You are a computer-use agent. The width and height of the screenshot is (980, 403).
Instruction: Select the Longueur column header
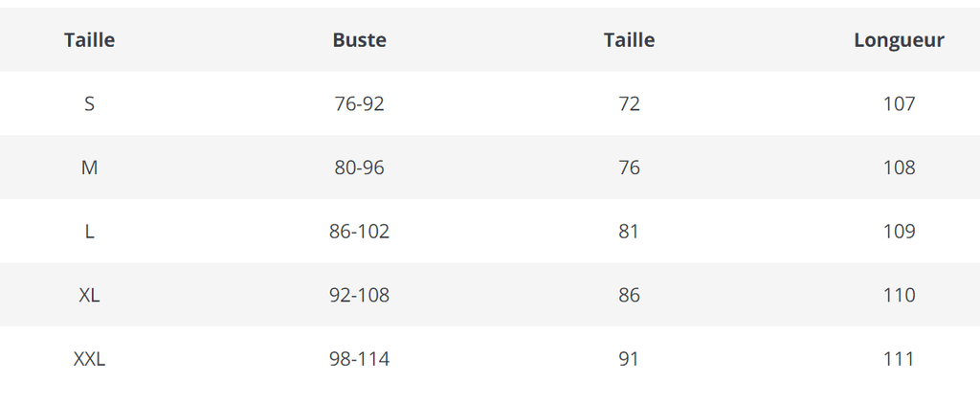[x=899, y=40]
